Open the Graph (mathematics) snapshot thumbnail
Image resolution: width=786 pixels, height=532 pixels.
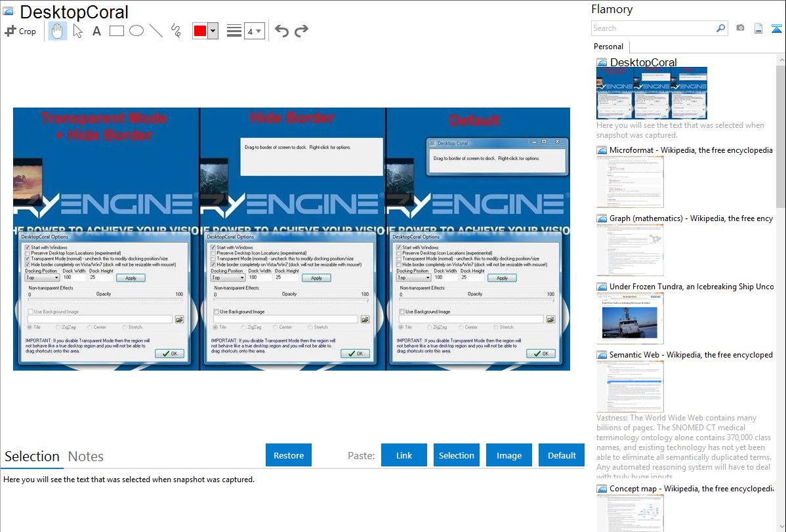[x=630, y=250]
